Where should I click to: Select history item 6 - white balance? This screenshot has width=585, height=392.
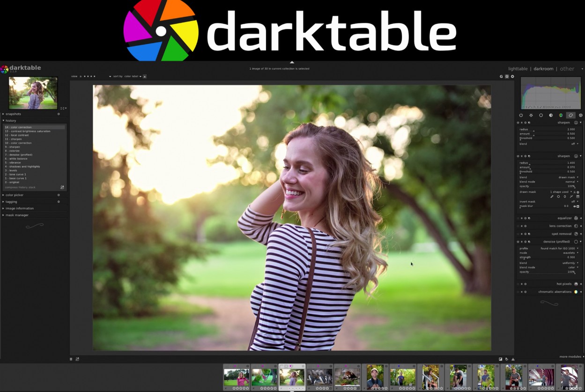35,159
